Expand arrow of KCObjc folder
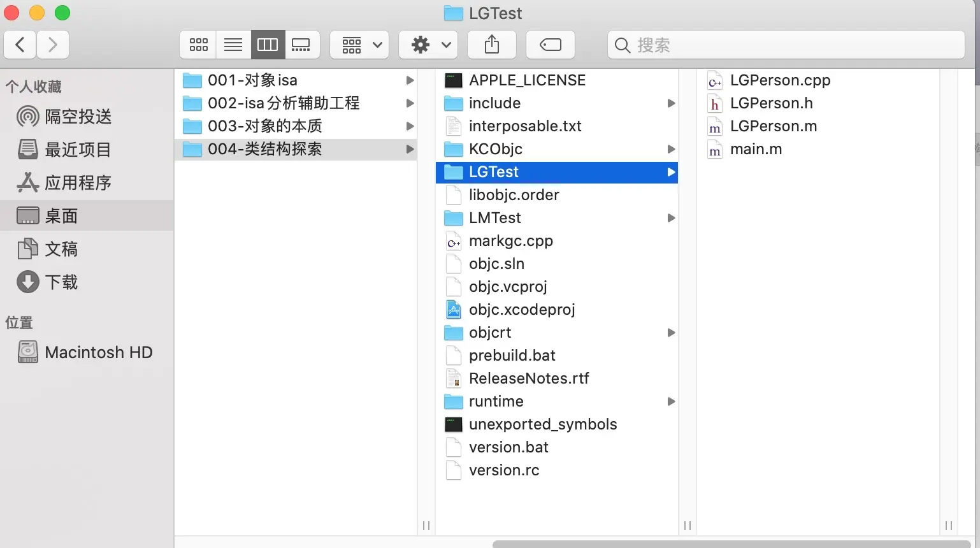Viewport: 980px width, 548px height. 671,149
